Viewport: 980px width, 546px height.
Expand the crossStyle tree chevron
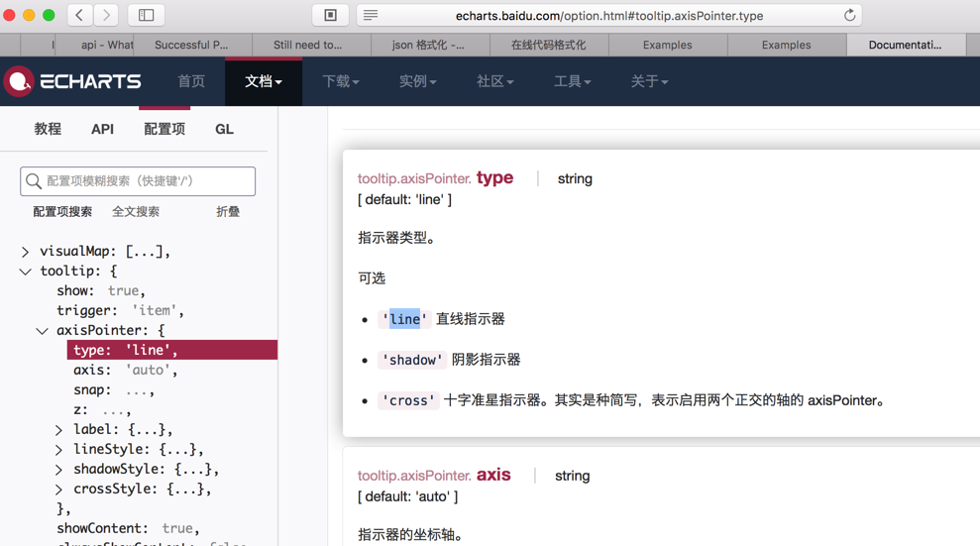[58, 490]
